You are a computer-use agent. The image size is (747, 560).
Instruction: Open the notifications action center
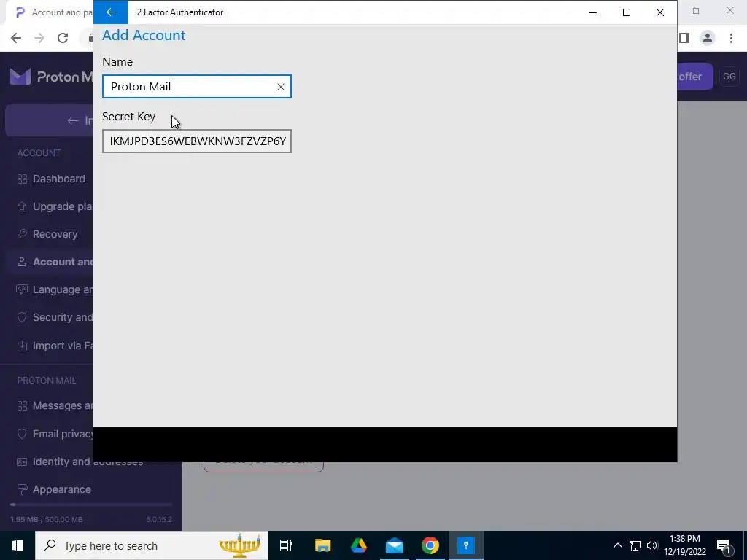tap(724, 545)
